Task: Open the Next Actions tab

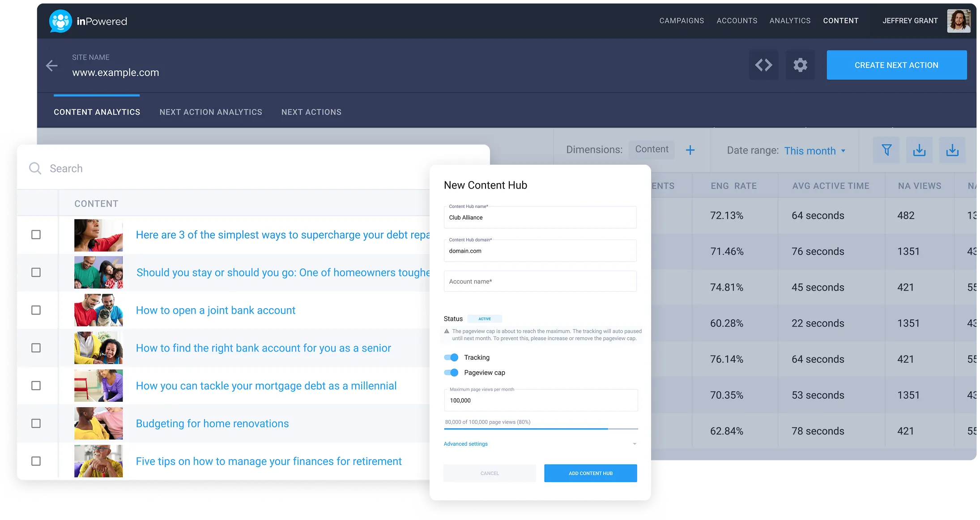Action: (x=311, y=112)
